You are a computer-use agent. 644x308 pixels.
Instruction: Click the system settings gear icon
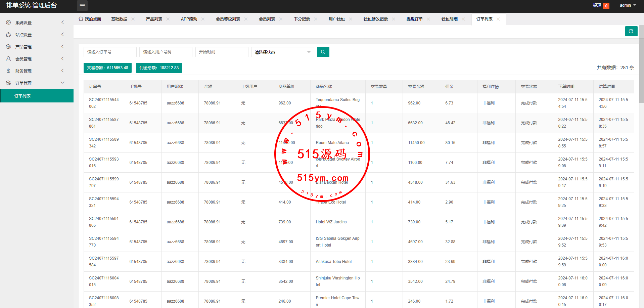tap(8, 23)
